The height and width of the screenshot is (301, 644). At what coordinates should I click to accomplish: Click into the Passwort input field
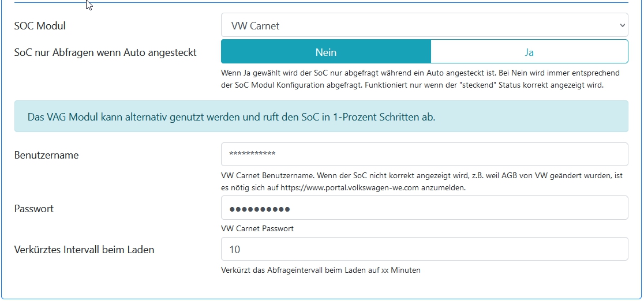[x=424, y=208]
